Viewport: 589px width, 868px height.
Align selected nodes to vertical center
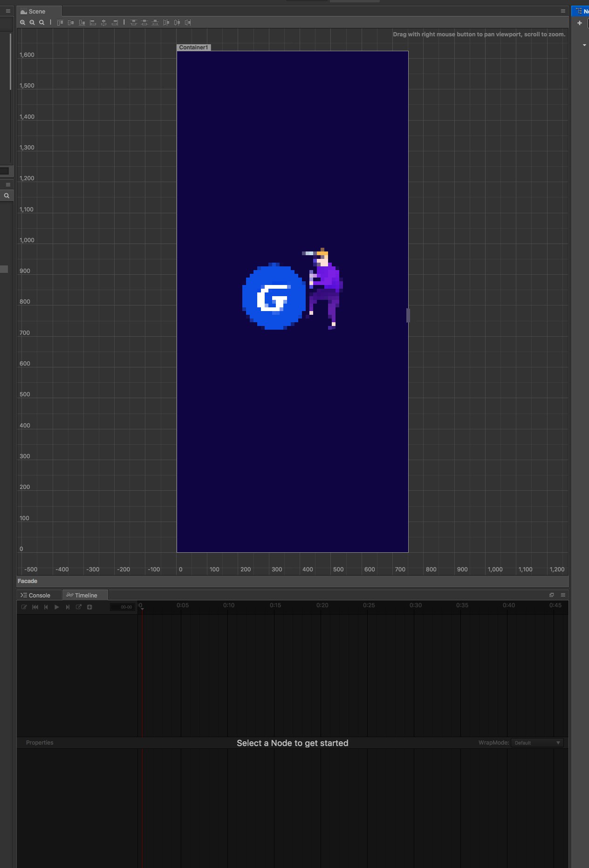pos(71,22)
